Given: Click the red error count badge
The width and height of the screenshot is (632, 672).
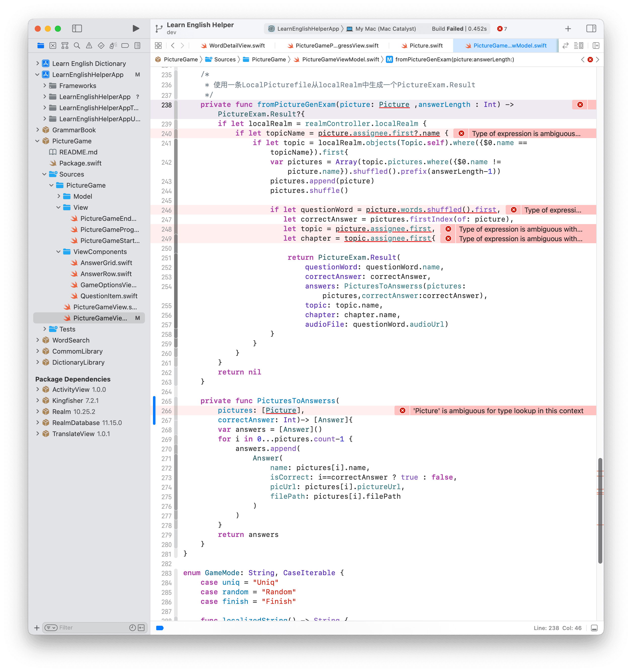Looking at the screenshot, I should point(502,29).
